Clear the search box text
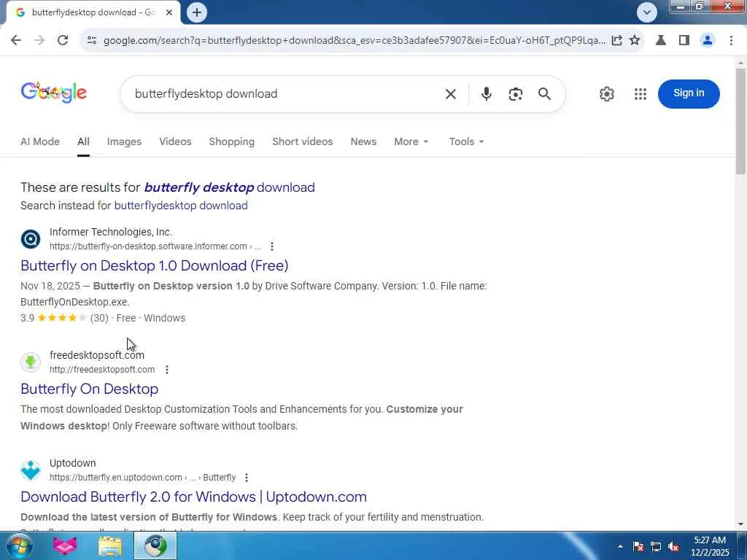The height and width of the screenshot is (560, 747). [451, 94]
